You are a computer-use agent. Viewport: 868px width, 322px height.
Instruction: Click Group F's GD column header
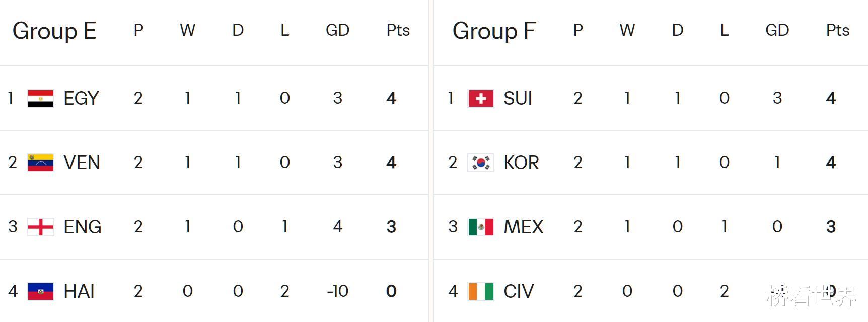[777, 30]
